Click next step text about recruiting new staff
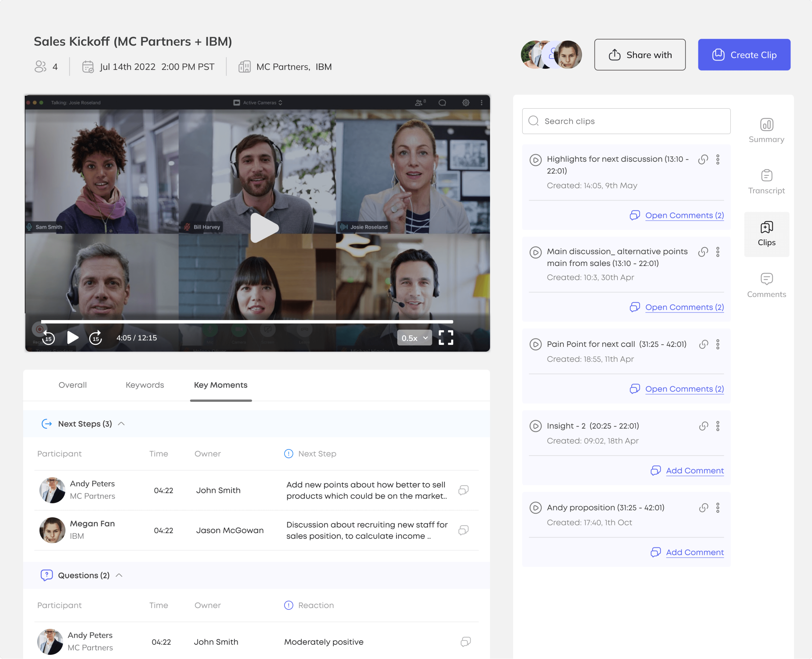Image resolution: width=812 pixels, height=659 pixels. click(x=367, y=530)
